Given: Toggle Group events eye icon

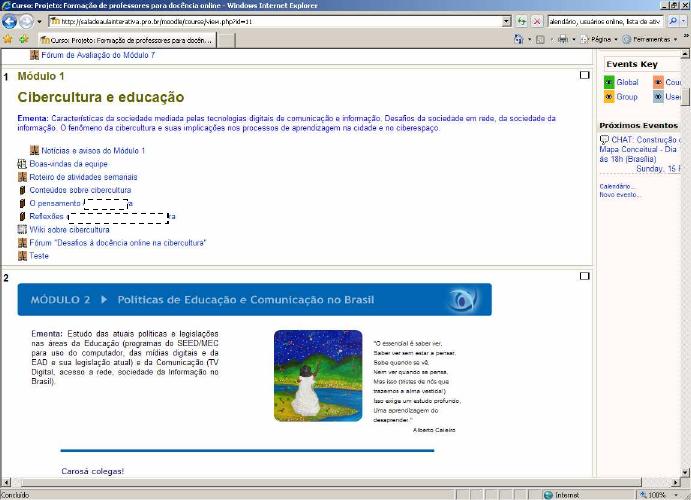Looking at the screenshot, I should [609, 97].
